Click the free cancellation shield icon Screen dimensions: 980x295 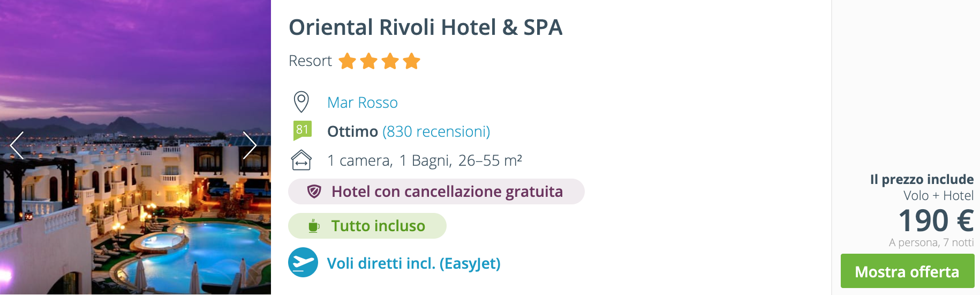[314, 191]
